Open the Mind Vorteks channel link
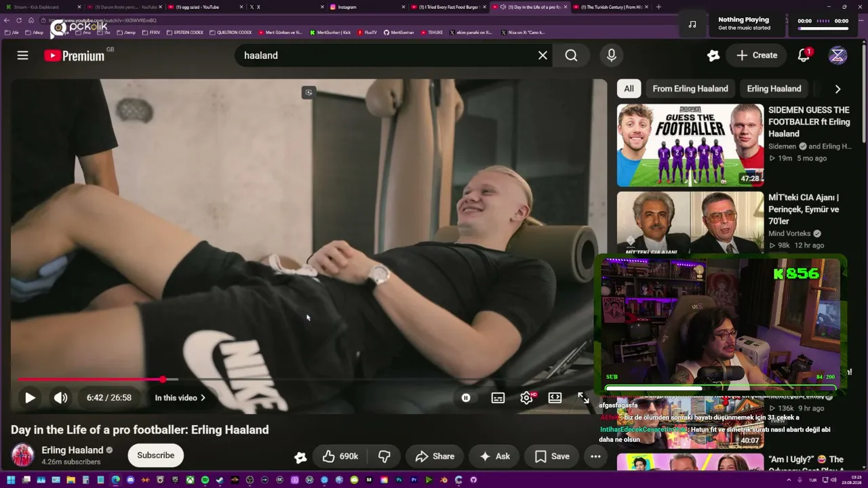Image resolution: width=868 pixels, height=488 pixels. [x=789, y=234]
